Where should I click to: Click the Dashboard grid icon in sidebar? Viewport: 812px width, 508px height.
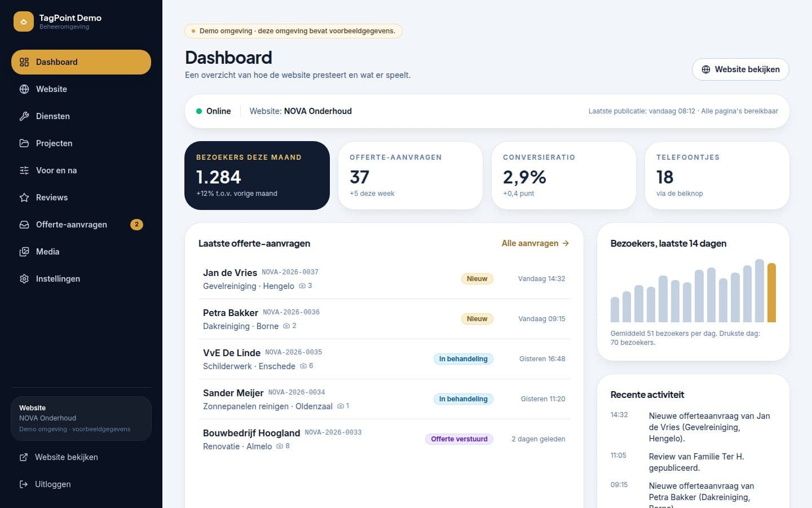pos(24,62)
